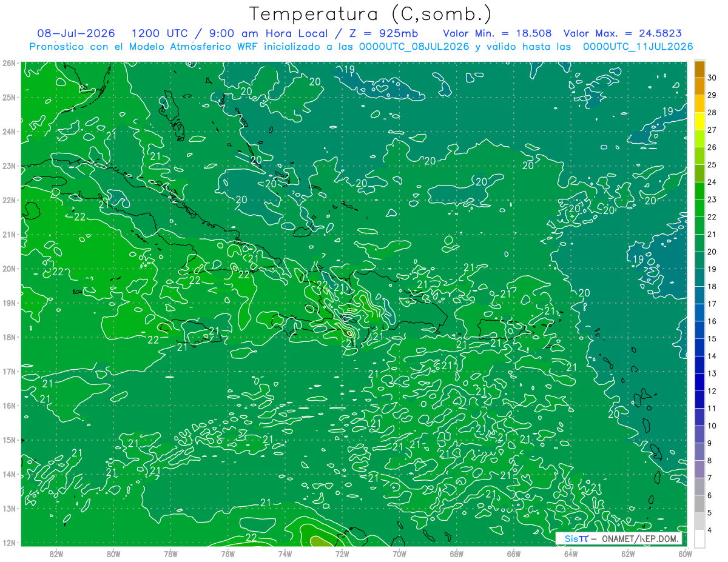Click the 22N latitude axis label
The image size is (728, 562).
click(x=8, y=200)
